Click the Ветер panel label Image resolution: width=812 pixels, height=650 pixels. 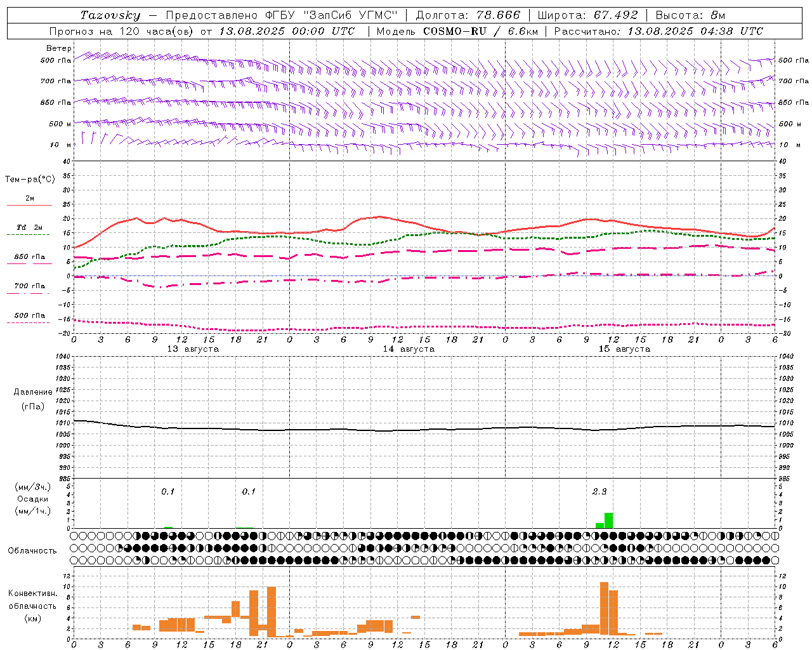59,48
